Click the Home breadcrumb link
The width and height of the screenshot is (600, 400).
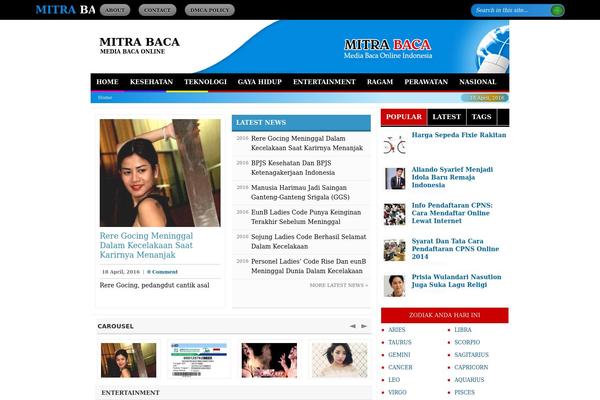[x=105, y=98]
